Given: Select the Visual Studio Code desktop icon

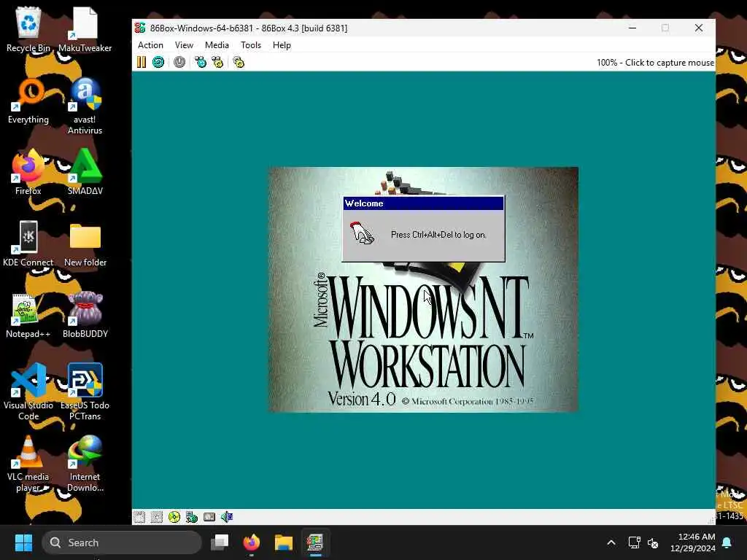Looking at the screenshot, I should point(28,392).
